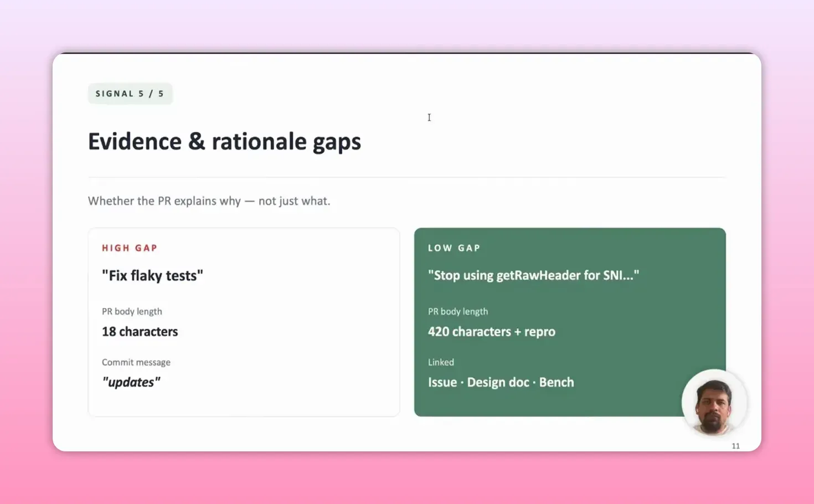Click slide number 11

735,446
